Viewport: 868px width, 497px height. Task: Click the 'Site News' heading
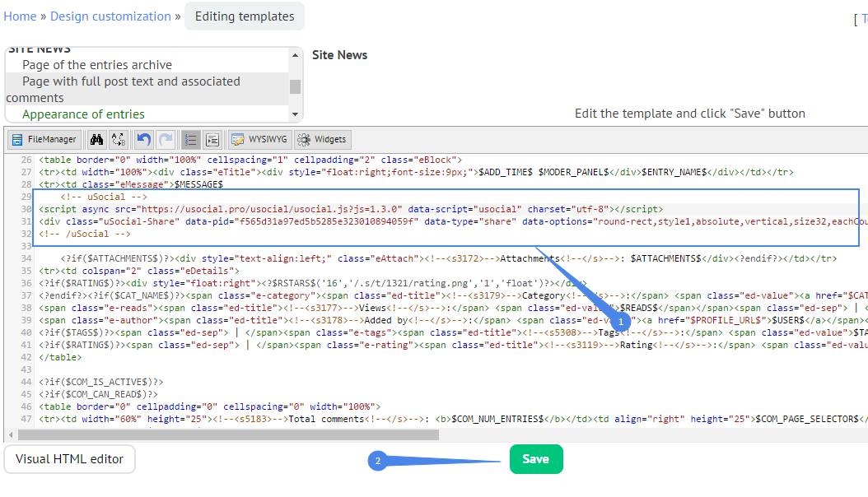tap(340, 55)
